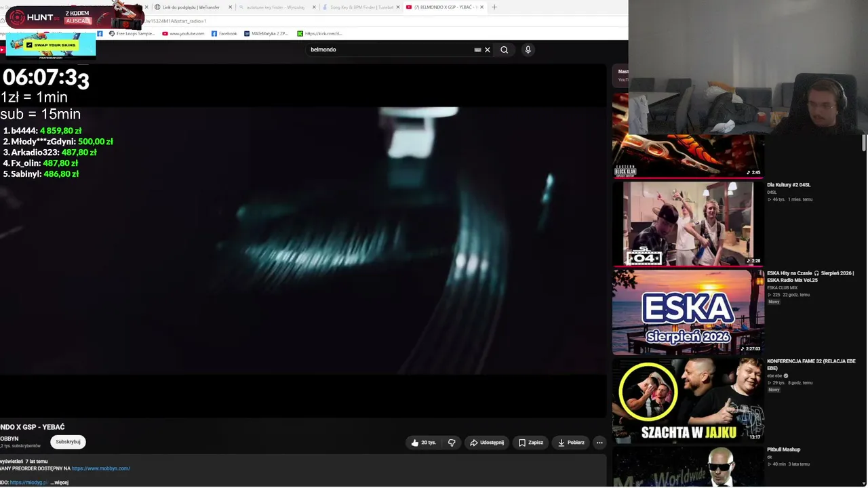
Task: Click the SWAP YOUR SKINS banner
Action: [x=51, y=45]
